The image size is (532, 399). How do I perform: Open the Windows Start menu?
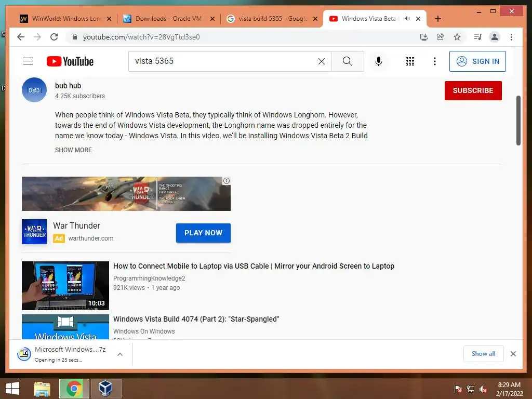pos(12,389)
